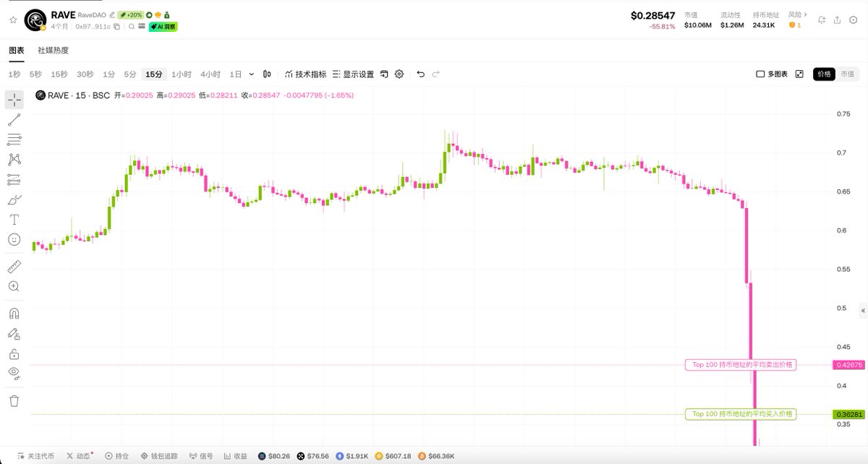Select the pattern drawing tool
The width and height of the screenshot is (868, 464).
coord(14,160)
